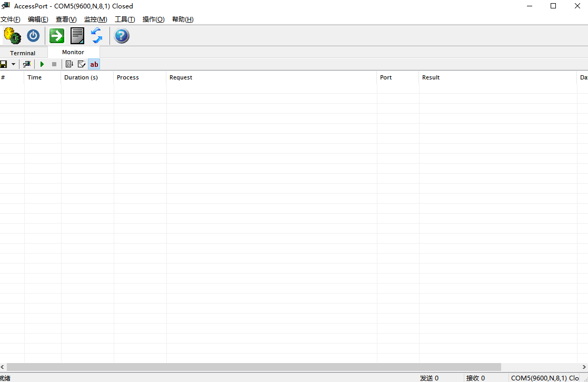This screenshot has width=588, height=382.
Task: Toggle the checklist filter icon
Action: coord(82,64)
